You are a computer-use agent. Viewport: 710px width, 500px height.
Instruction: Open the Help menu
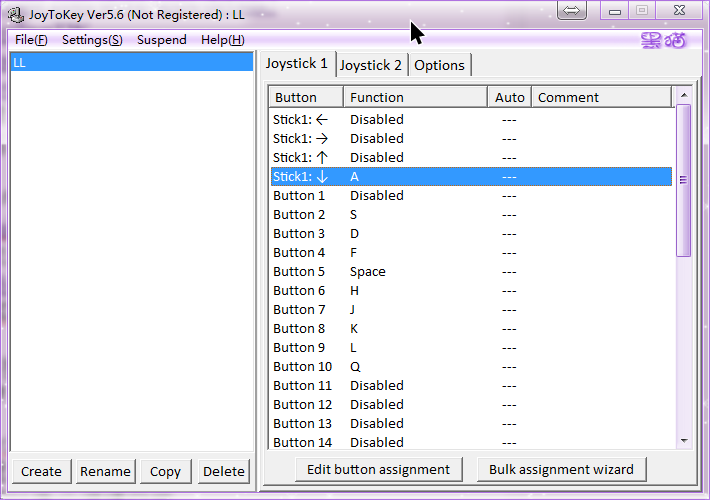pyautogui.click(x=222, y=40)
